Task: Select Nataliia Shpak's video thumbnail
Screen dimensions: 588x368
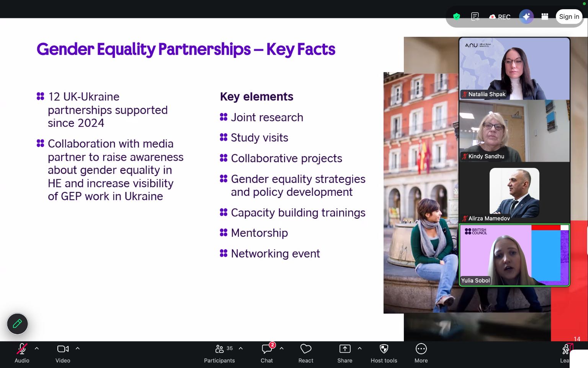Action: [x=514, y=69]
